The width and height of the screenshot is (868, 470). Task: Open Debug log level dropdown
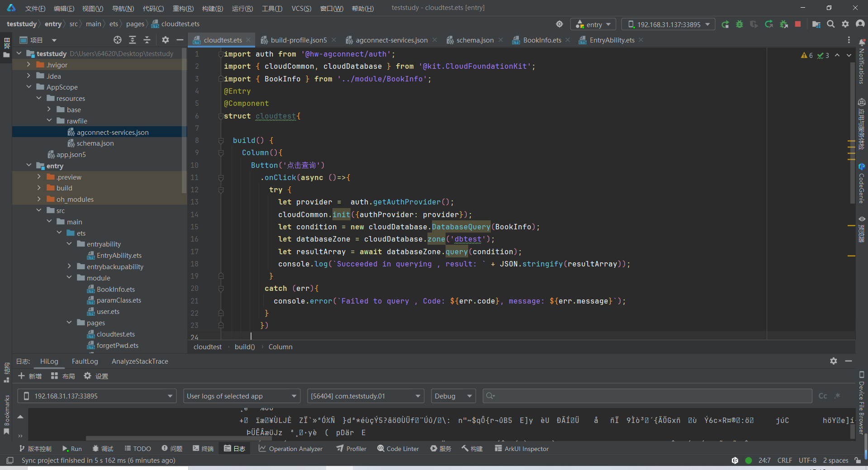[453, 396]
